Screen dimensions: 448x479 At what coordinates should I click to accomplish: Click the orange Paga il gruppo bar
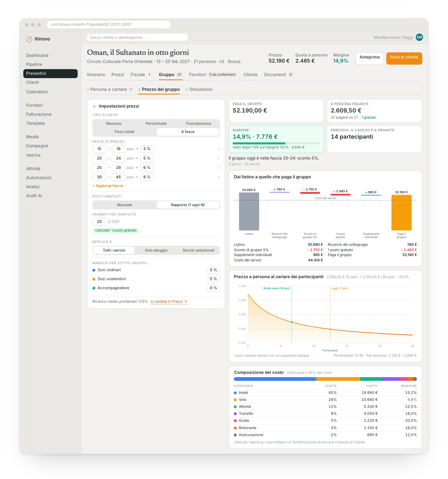click(x=401, y=213)
